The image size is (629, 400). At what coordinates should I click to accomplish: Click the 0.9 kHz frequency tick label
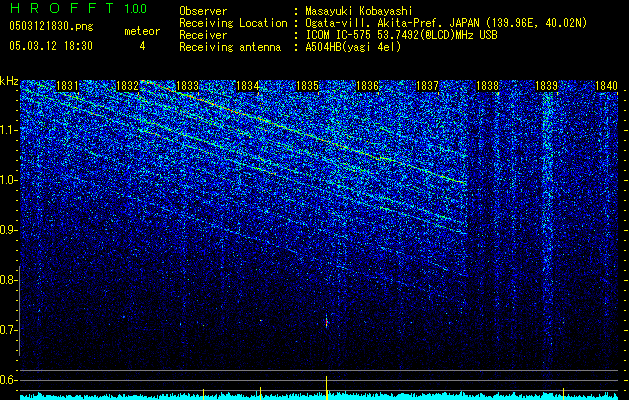(9, 230)
